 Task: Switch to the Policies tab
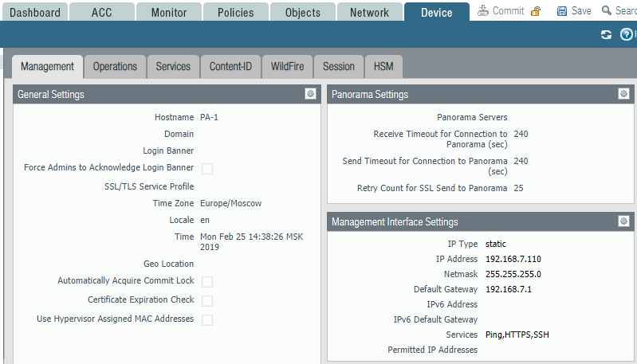[235, 13]
